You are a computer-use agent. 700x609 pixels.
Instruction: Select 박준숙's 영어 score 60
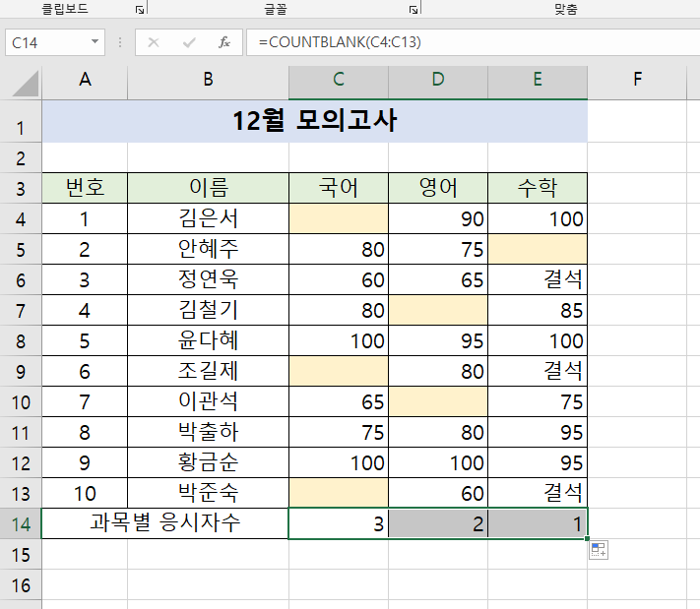click(438, 493)
